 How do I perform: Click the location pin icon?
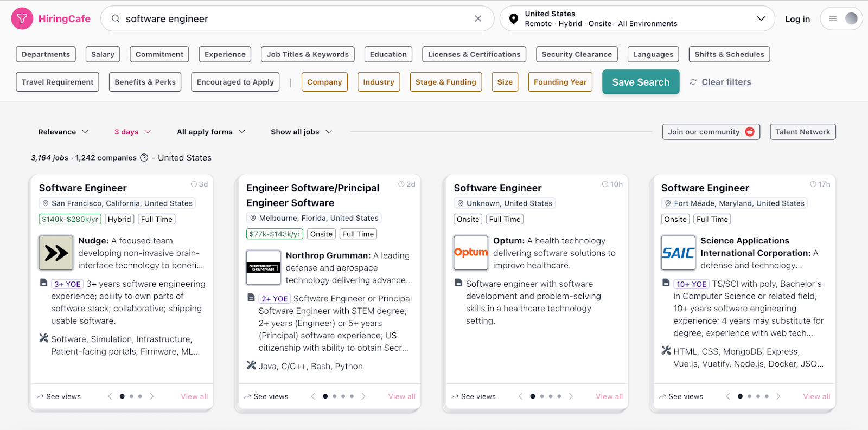pos(513,19)
